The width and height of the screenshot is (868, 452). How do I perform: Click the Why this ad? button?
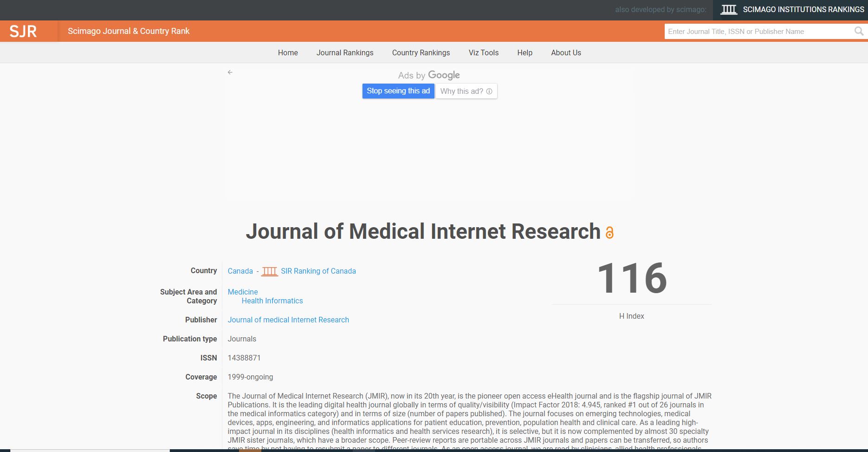[x=466, y=91]
